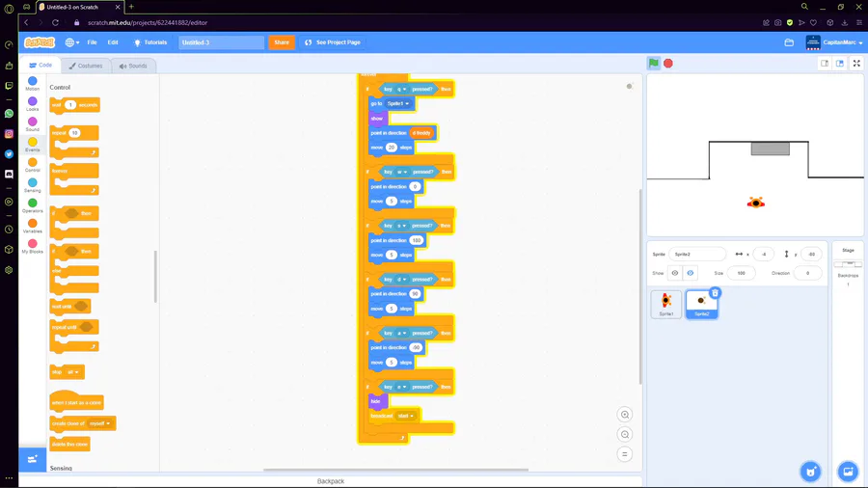Image resolution: width=868 pixels, height=488 pixels.
Task: Click See Project Page button
Action: [x=333, y=42]
